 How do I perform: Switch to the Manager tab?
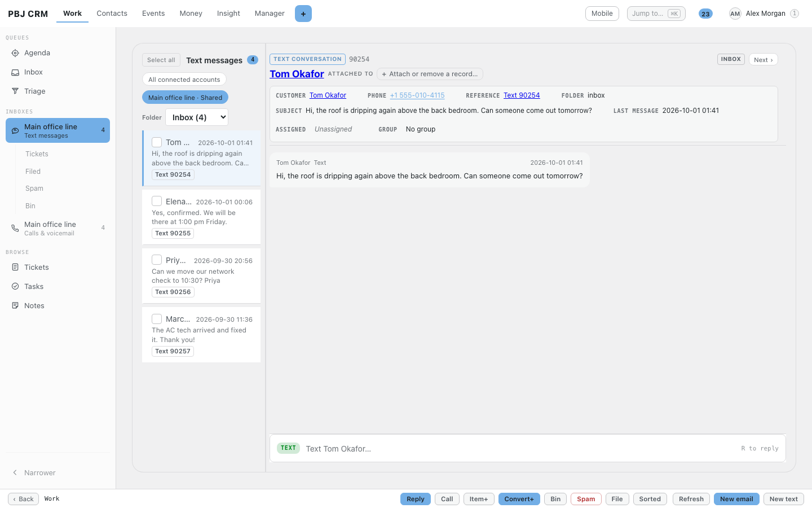pyautogui.click(x=270, y=14)
